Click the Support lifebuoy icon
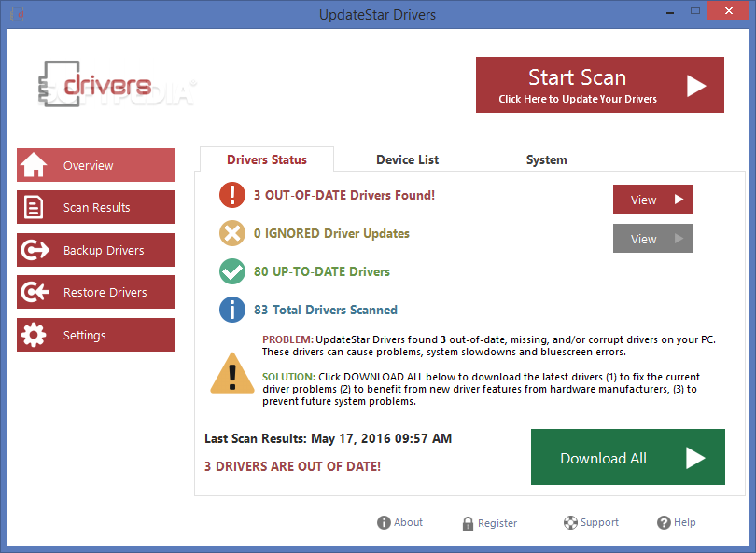Viewport: 756px width, 553px height. [570, 522]
